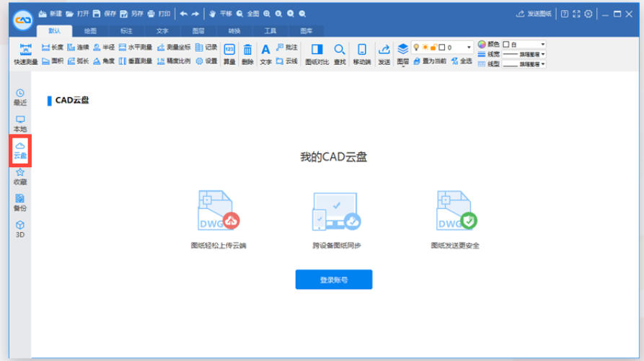Open the 记录 measurement records
This screenshot has width=644, height=361.
206,48
